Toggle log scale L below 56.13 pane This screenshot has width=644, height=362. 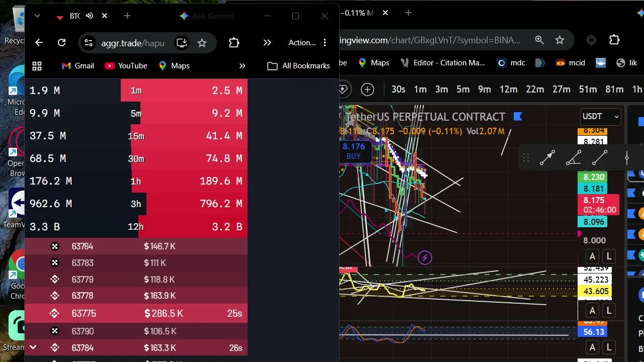click(609, 347)
